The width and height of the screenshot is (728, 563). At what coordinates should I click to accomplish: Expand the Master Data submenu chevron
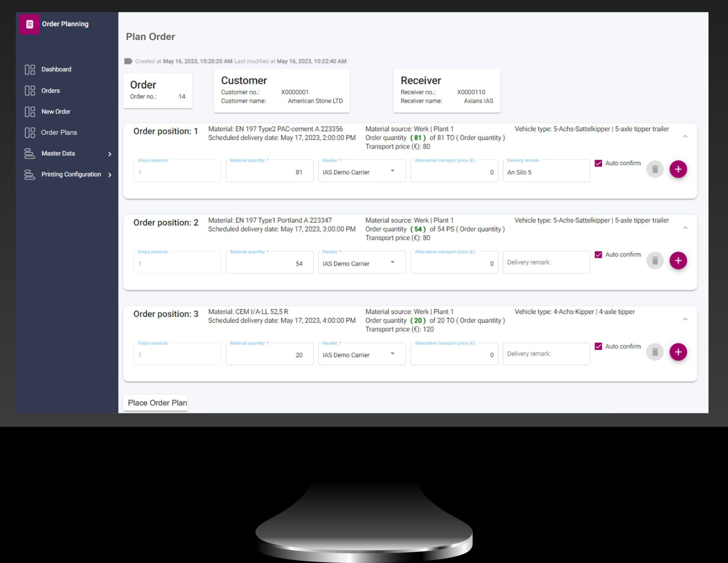tap(110, 154)
